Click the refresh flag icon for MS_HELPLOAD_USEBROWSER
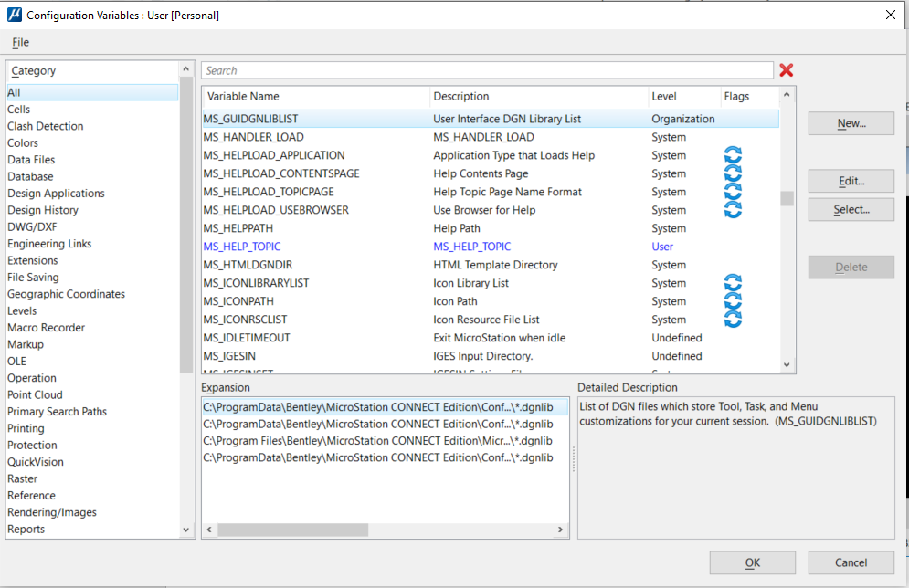 [733, 210]
